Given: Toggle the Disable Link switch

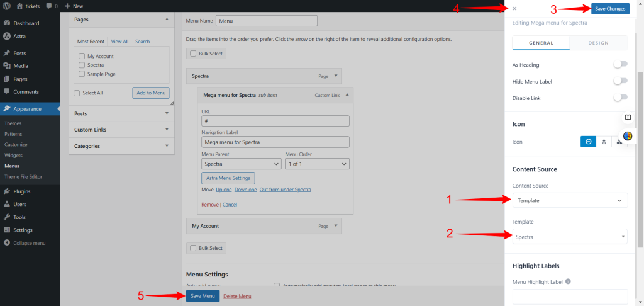Looking at the screenshot, I should (620, 98).
